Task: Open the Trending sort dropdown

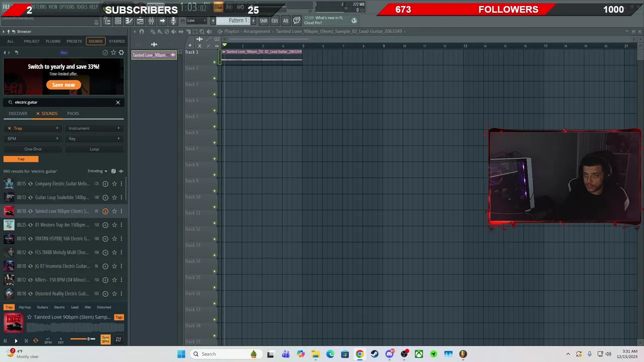Action: tap(97, 171)
